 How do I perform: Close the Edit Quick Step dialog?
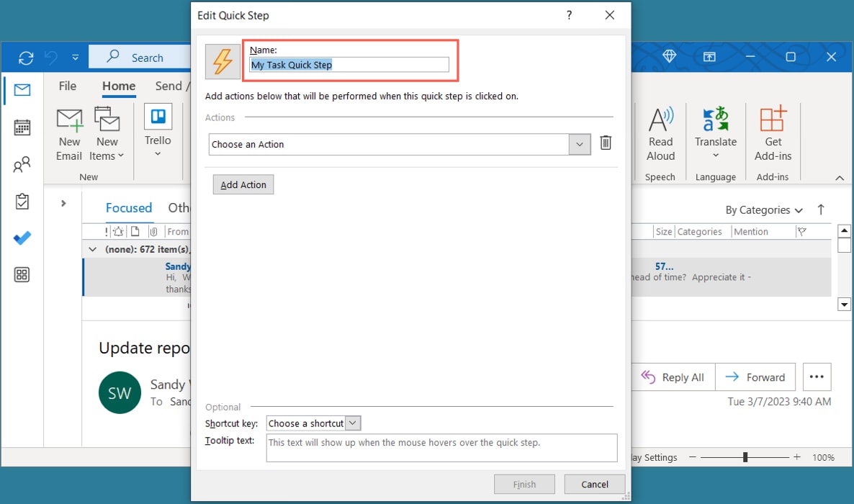609,15
